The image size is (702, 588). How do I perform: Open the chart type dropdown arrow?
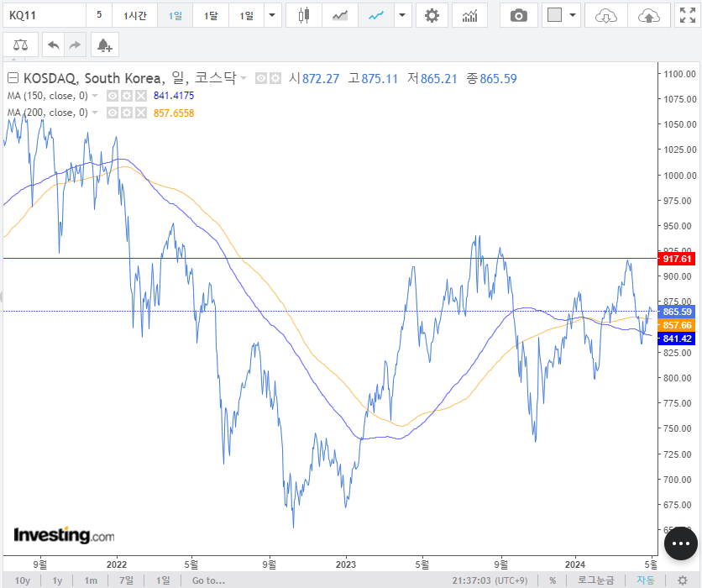pos(402,16)
